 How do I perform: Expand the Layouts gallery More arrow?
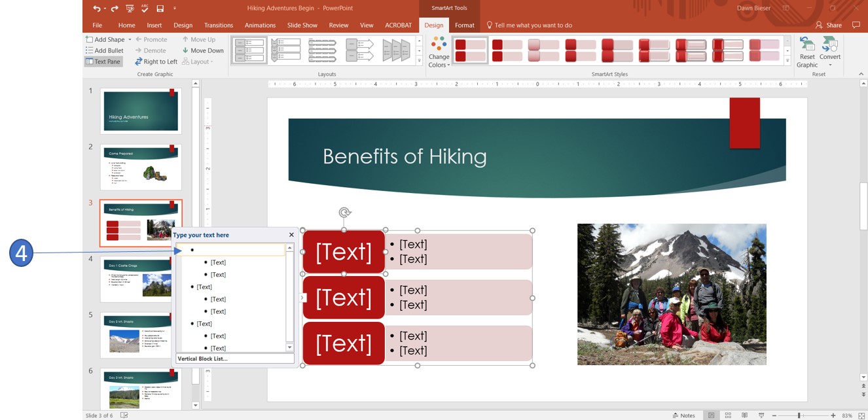click(419, 61)
